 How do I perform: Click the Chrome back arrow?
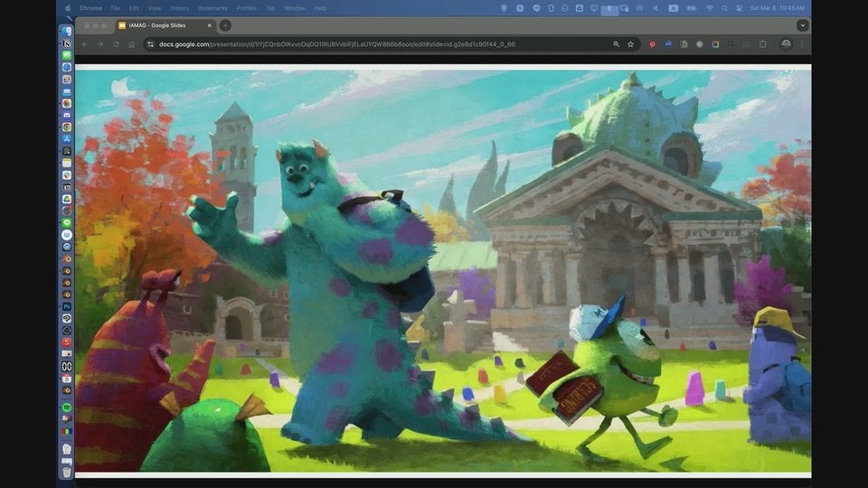click(x=85, y=44)
